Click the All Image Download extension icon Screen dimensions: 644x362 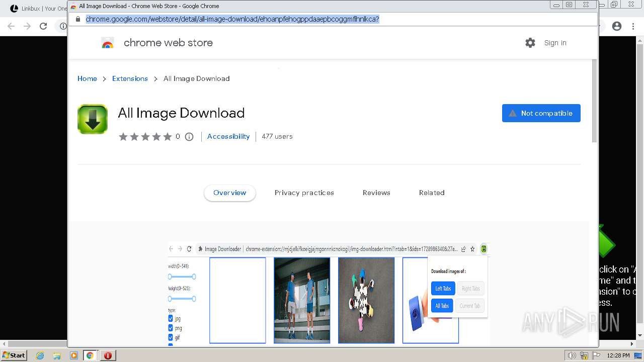[x=93, y=119]
